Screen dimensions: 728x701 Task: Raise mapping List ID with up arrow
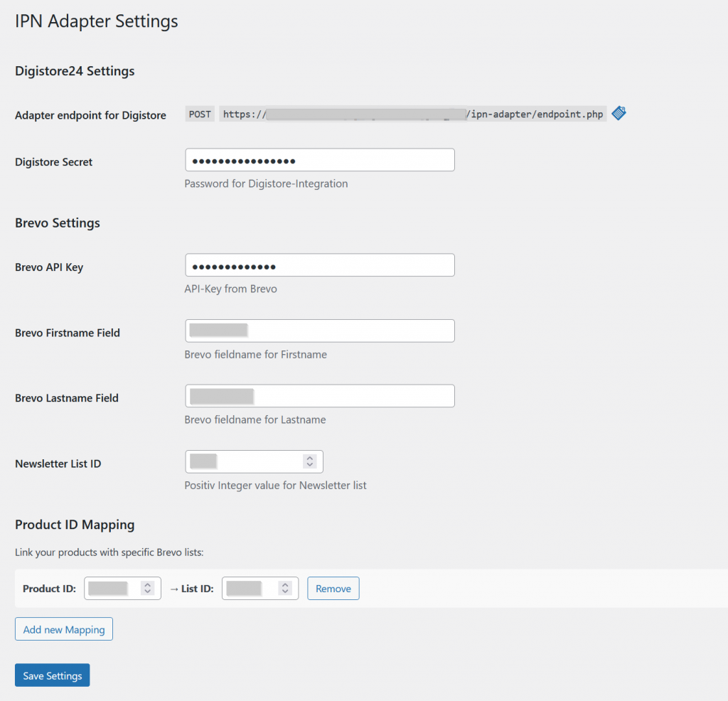tap(285, 585)
